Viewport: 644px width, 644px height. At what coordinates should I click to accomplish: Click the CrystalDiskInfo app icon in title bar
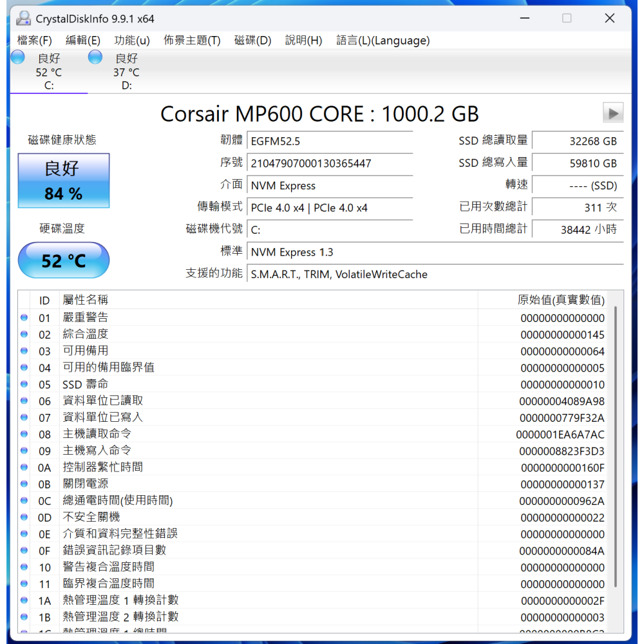pyautogui.click(x=23, y=18)
